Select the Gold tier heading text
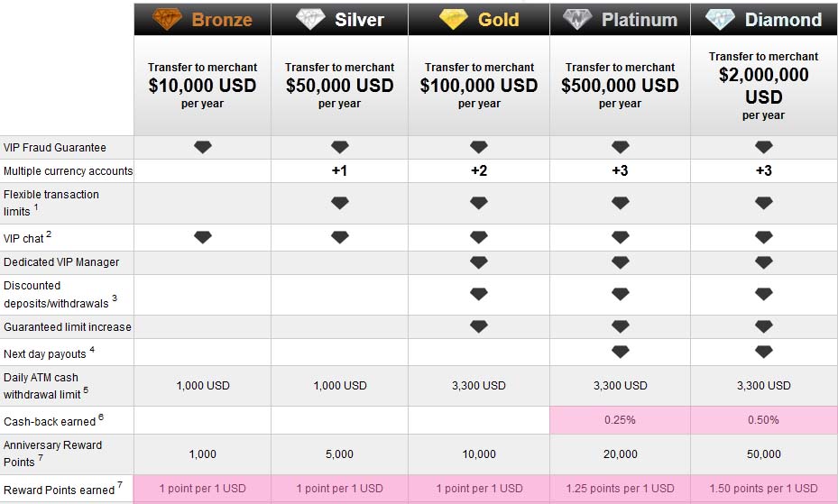The height and width of the screenshot is (504, 838). [498, 20]
